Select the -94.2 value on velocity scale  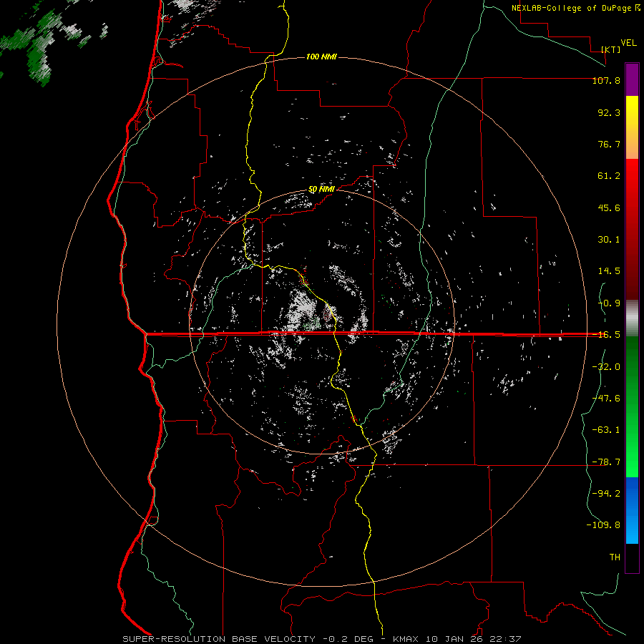(606, 494)
